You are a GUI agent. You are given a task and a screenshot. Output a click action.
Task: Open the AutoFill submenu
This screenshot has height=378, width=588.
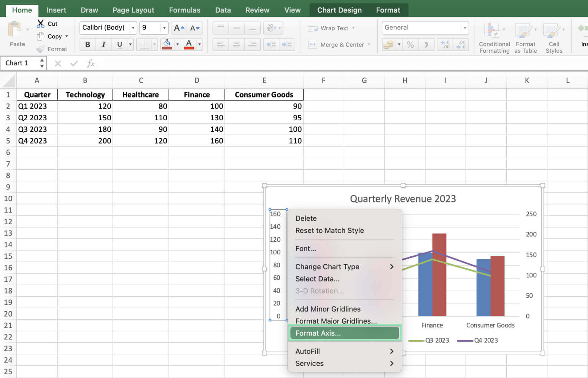(345, 351)
